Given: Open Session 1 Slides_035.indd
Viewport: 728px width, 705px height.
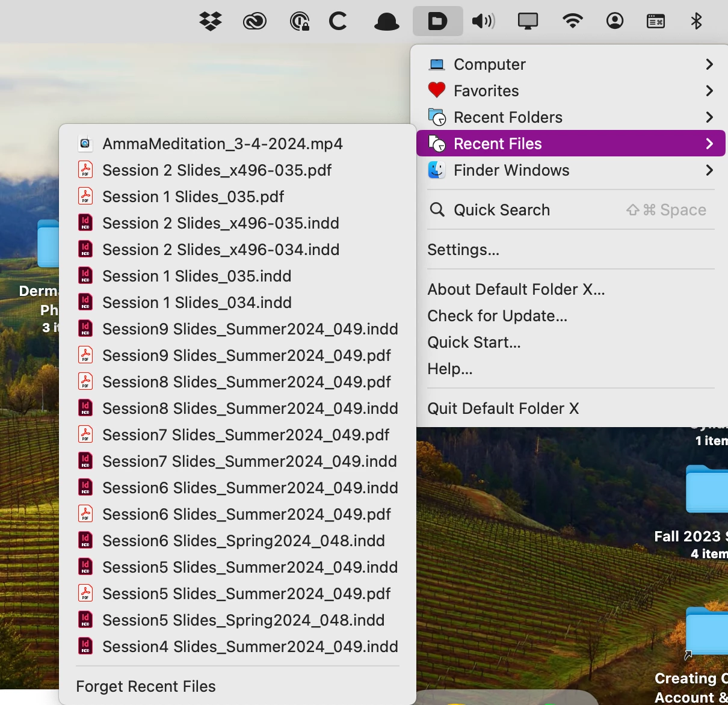Looking at the screenshot, I should 238,276.
